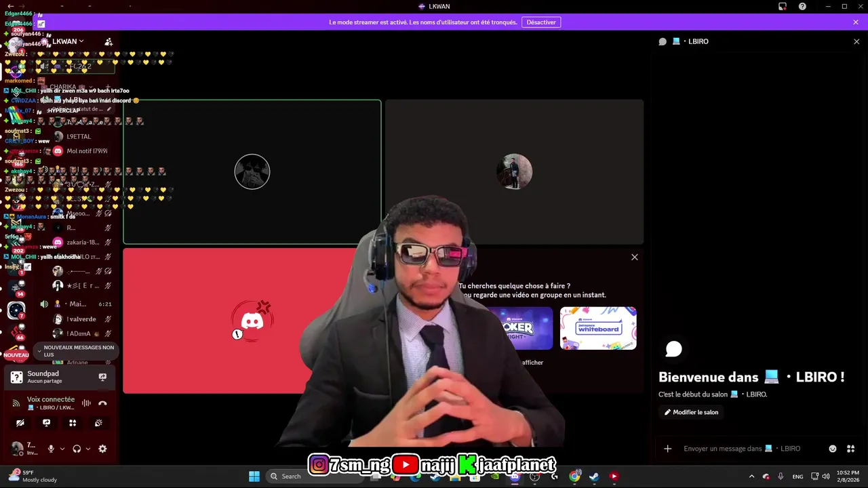Click the red NOUVEAU badge

(16, 354)
